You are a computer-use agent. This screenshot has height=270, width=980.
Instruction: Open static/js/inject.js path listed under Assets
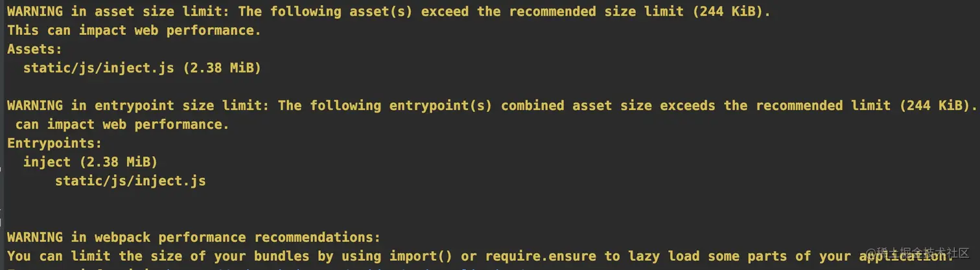pyautogui.click(x=99, y=68)
